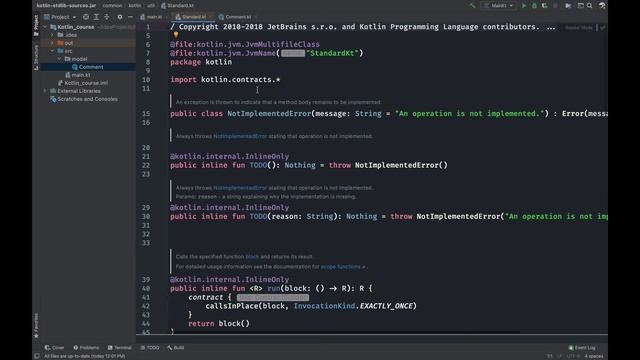Click the greyed-out Stop button
The height and width of the screenshot is (360, 640).
[x=555, y=6]
